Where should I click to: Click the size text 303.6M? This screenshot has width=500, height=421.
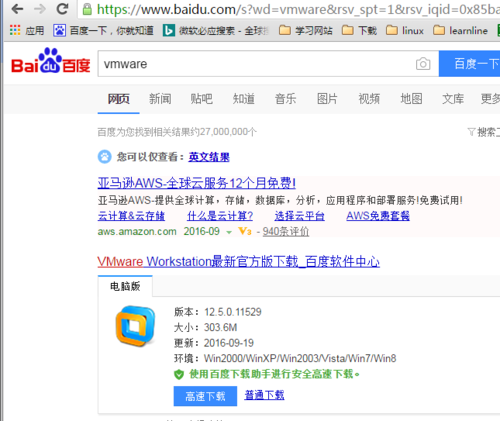[x=220, y=328]
